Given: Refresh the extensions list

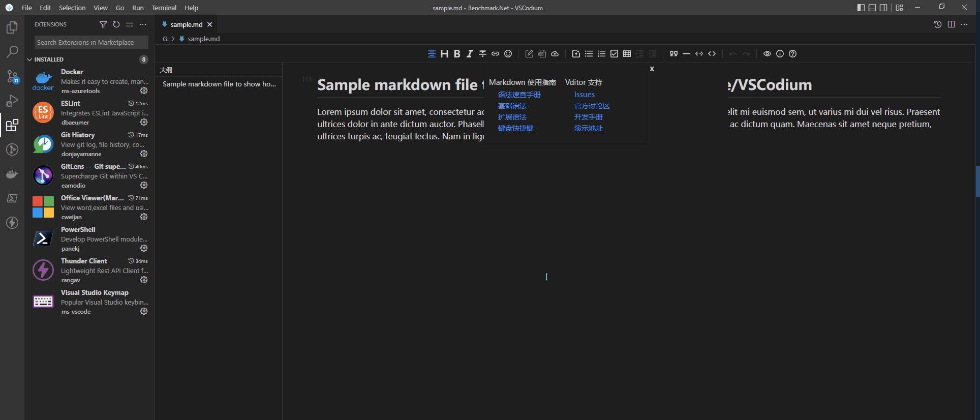Looking at the screenshot, I should click(x=116, y=24).
